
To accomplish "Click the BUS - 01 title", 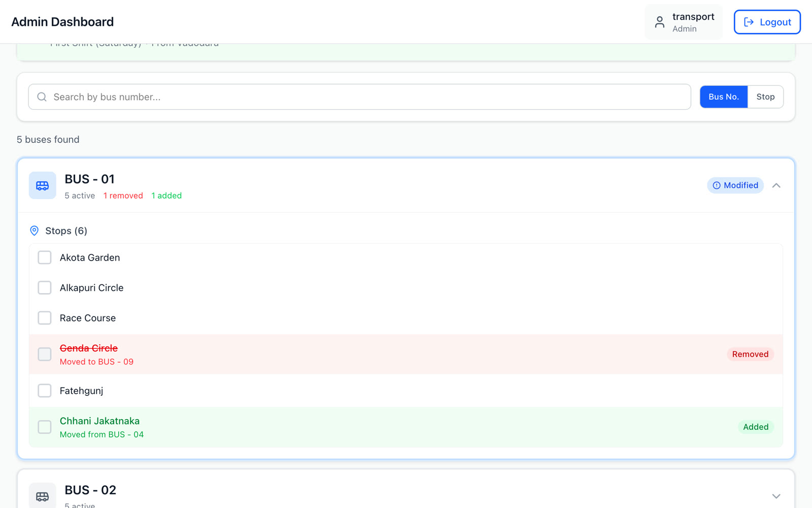I will pos(90,179).
